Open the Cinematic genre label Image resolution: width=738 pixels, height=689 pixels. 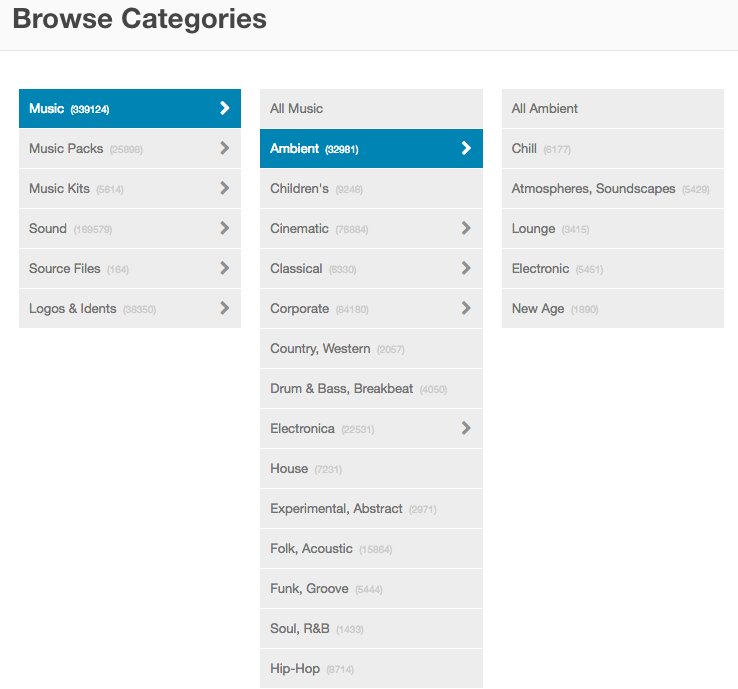(x=299, y=229)
